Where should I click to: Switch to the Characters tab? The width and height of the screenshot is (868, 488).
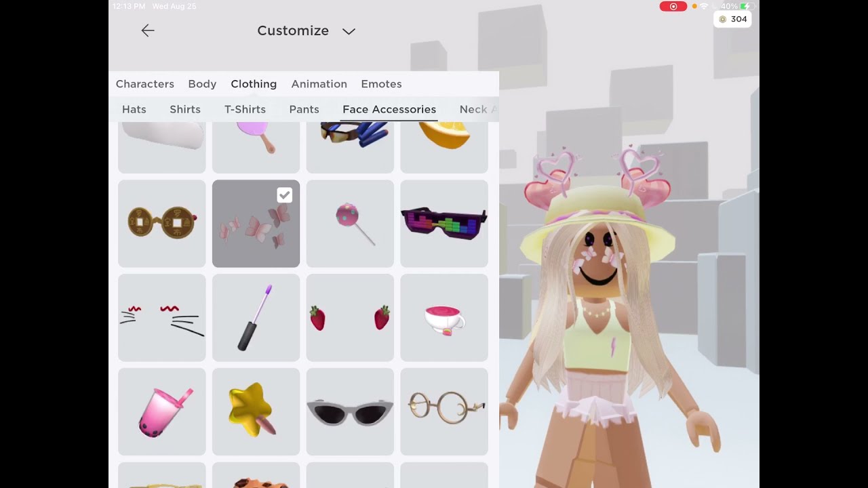[x=145, y=84]
